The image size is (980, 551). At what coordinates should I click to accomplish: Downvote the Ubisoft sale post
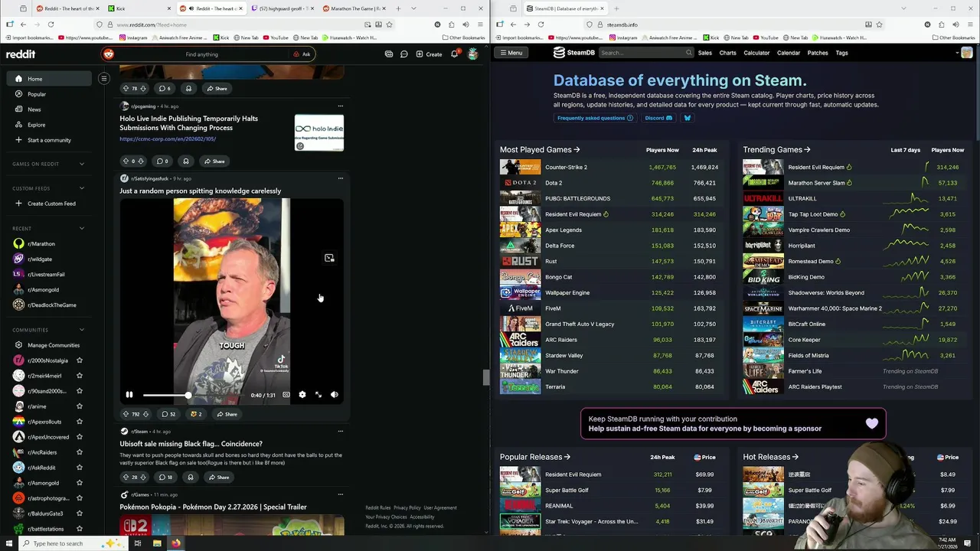(x=143, y=478)
